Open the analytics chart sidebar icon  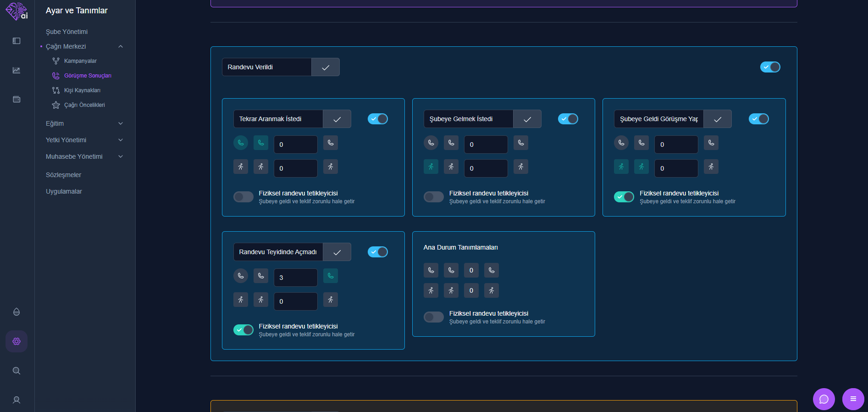coord(17,70)
